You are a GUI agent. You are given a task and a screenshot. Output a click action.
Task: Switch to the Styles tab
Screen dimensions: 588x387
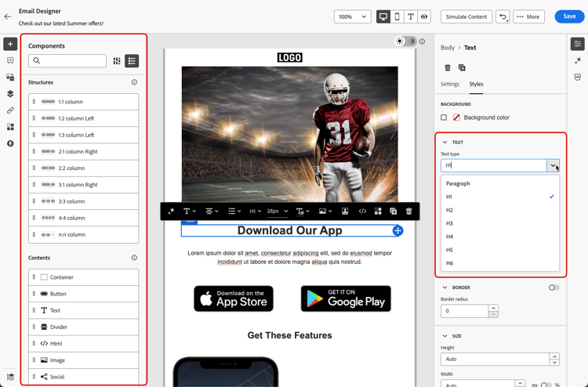(476, 84)
